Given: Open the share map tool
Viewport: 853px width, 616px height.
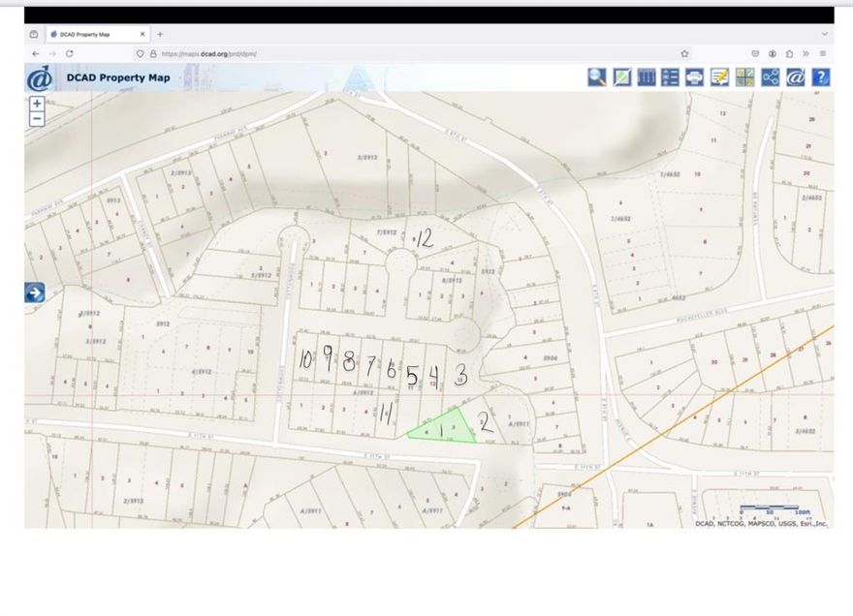Looking at the screenshot, I should [x=769, y=76].
